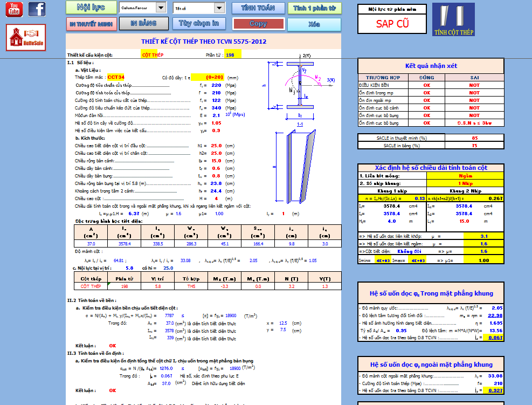Select the flange thickness tf value 0.6
Screen dimensions: 532x405
click(x=216, y=168)
